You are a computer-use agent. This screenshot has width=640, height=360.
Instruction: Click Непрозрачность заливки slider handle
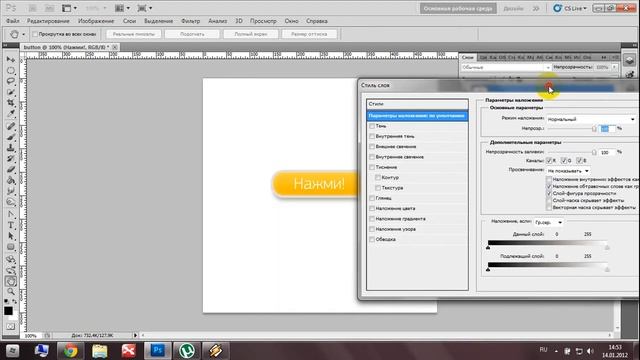coord(594,153)
